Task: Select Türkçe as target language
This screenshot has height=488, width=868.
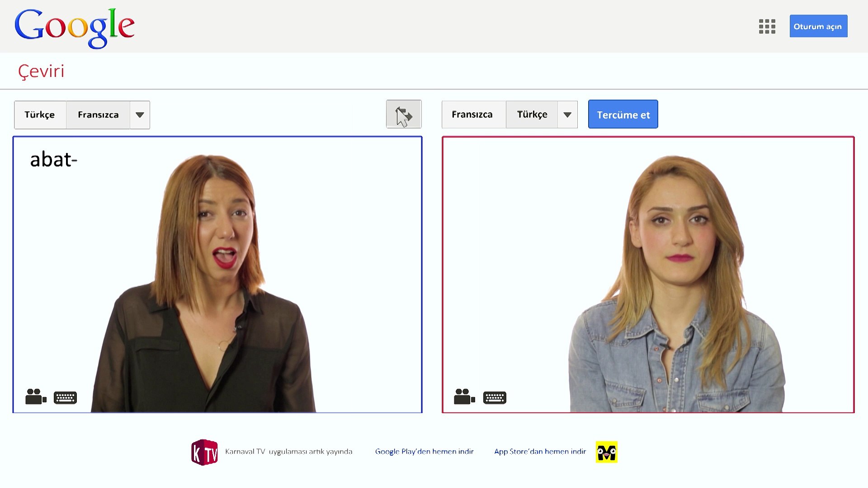Action: (532, 115)
